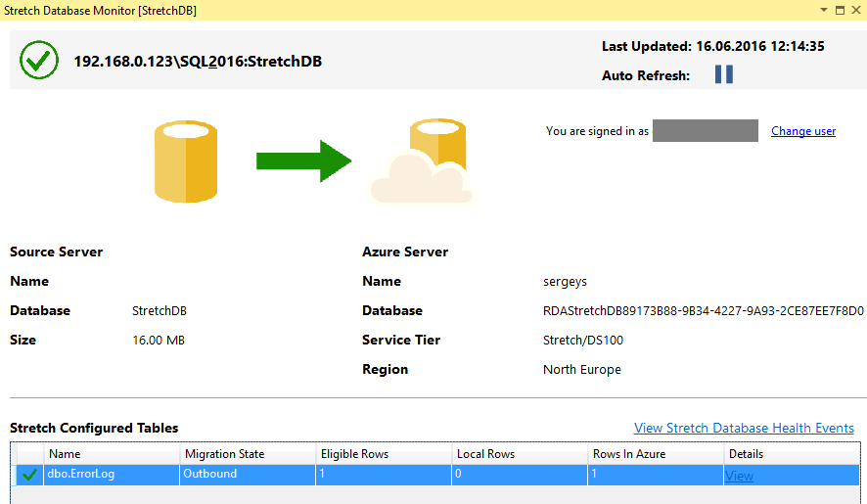Click the source database value StretchDB
Viewport: 867px width, 504px height.
tap(160, 311)
